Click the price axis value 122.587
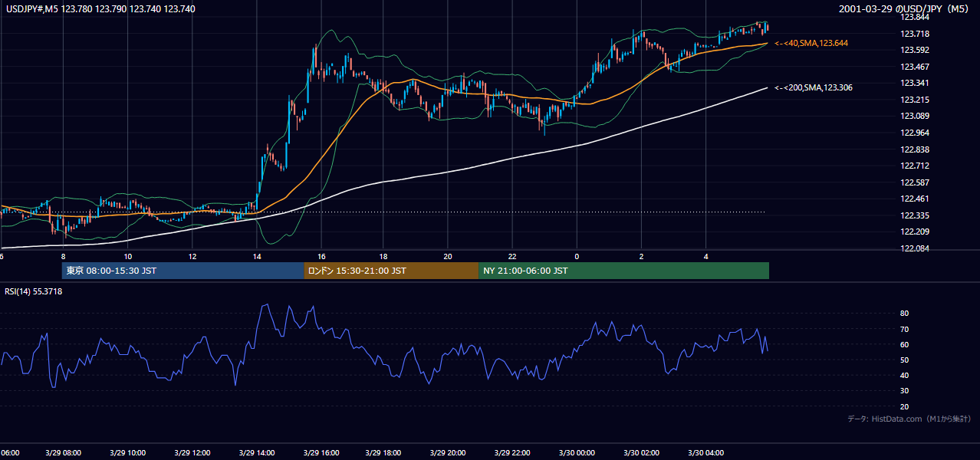 914,183
